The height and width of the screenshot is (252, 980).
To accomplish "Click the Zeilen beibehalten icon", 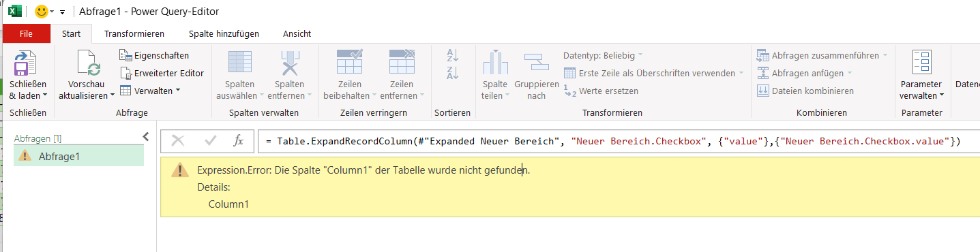I will pos(350,62).
